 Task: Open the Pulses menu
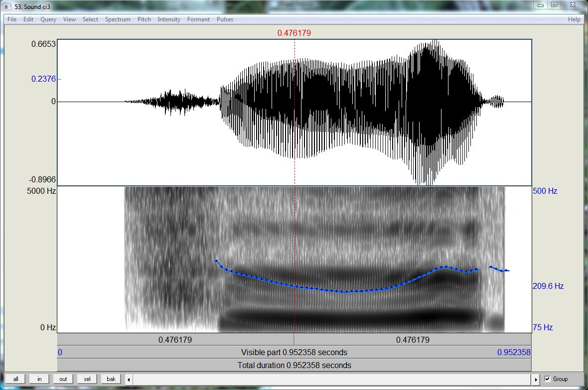[225, 19]
